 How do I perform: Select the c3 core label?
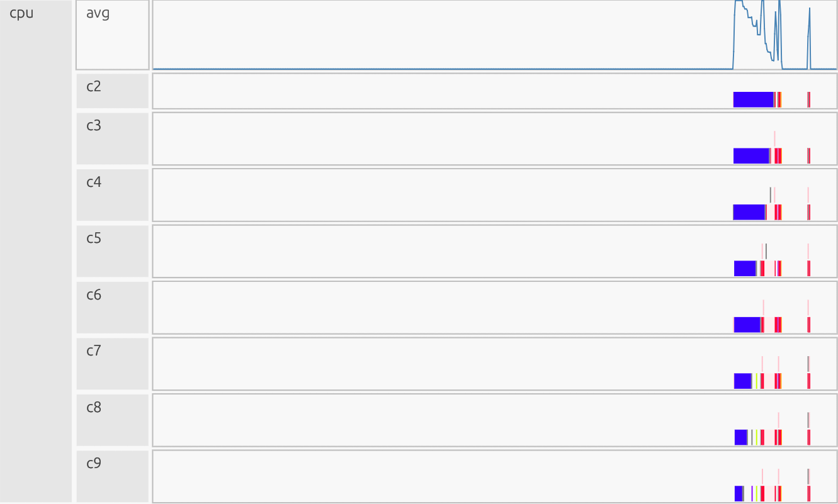pyautogui.click(x=94, y=126)
